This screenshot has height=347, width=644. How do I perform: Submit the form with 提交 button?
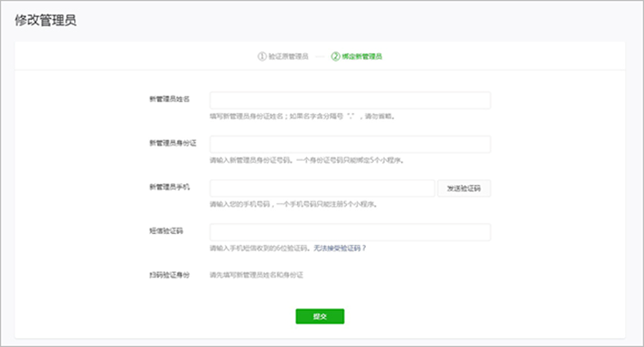[x=320, y=316]
